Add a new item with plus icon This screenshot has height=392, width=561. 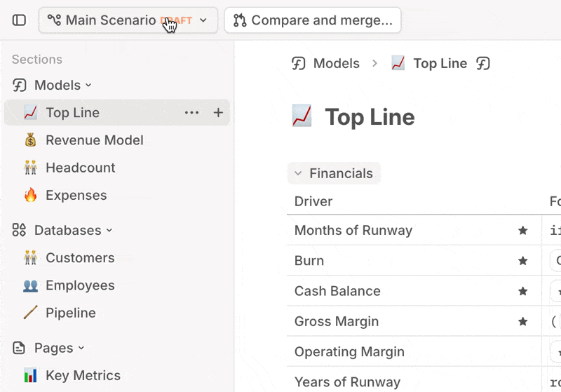coord(218,113)
